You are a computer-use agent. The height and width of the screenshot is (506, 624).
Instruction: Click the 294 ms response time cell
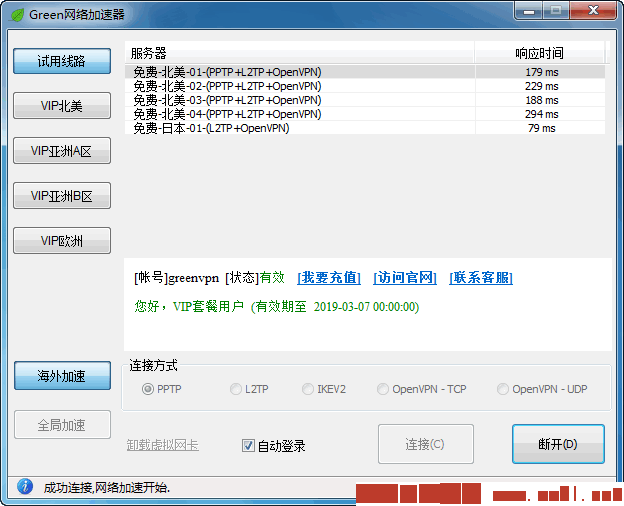pyautogui.click(x=542, y=114)
